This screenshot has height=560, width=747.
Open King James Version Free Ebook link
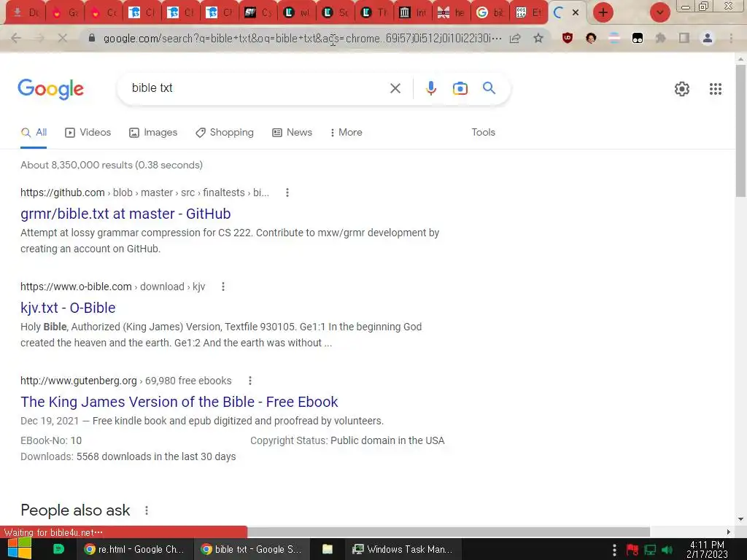point(179,402)
